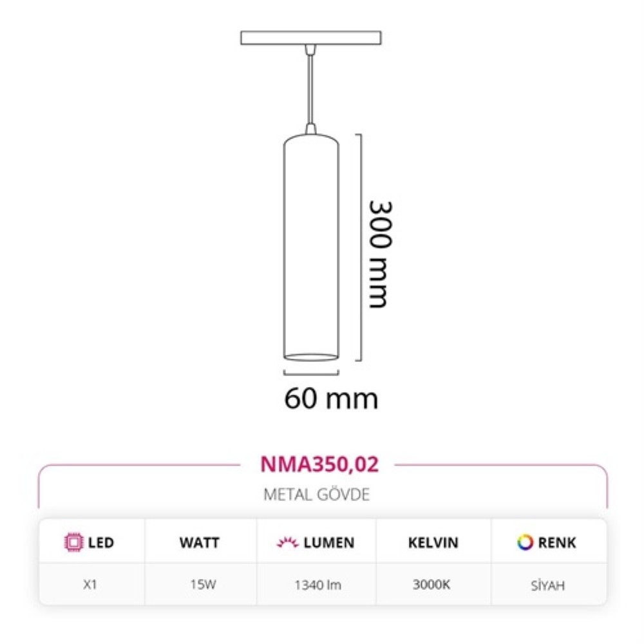Select the 3000K value cell
Image resolution: width=644 pixels, height=644 pixels.
coord(431,584)
